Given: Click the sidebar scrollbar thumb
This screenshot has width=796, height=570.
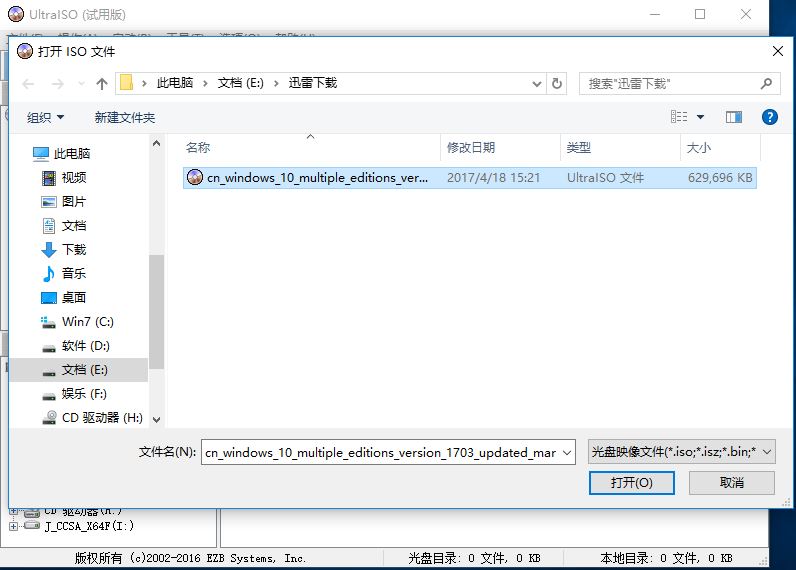Looking at the screenshot, I should [x=156, y=312].
